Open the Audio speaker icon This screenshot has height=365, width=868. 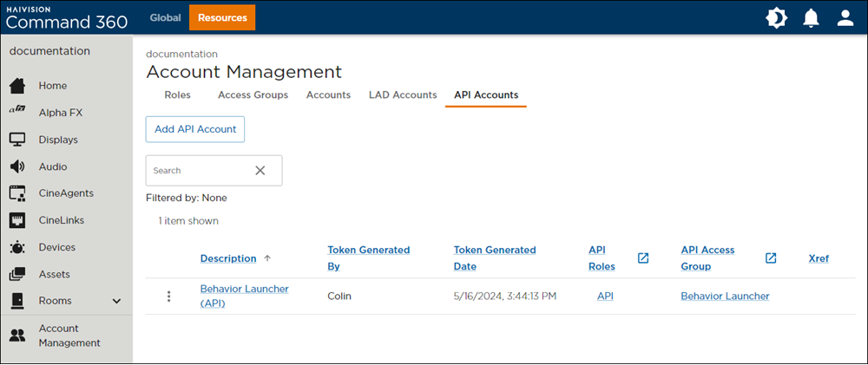17,166
